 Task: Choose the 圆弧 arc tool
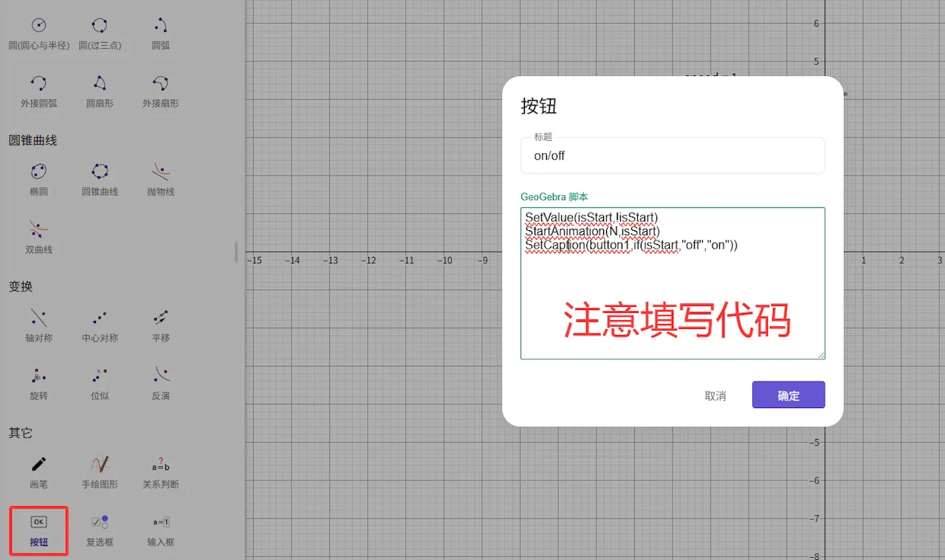pos(161,33)
